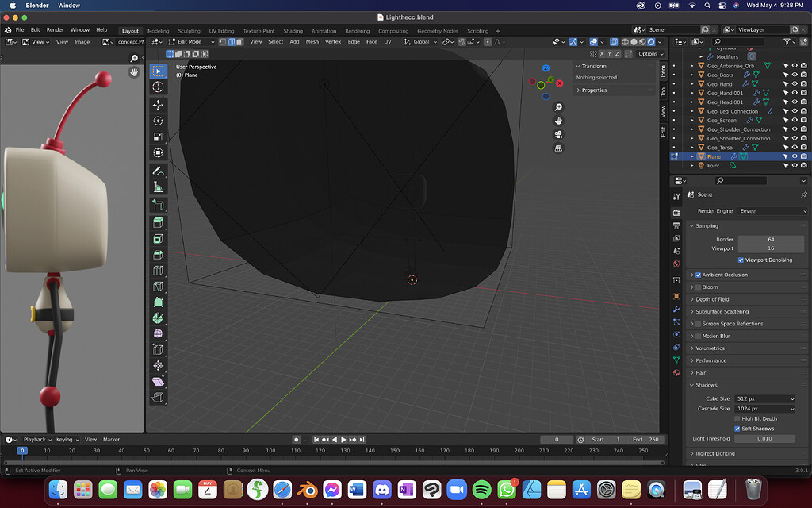Viewport: 812px width, 508px height.
Task: Open Tool properties tab icon
Action: point(676,197)
